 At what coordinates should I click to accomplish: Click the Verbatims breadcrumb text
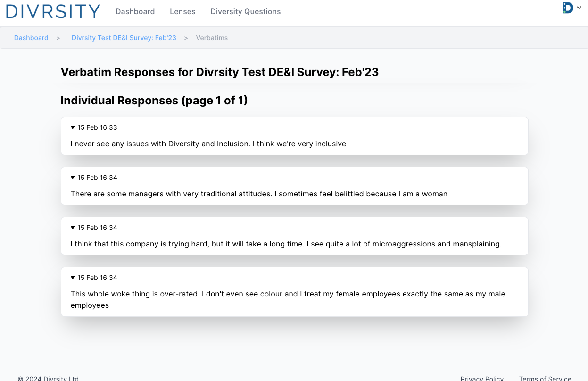click(x=212, y=38)
